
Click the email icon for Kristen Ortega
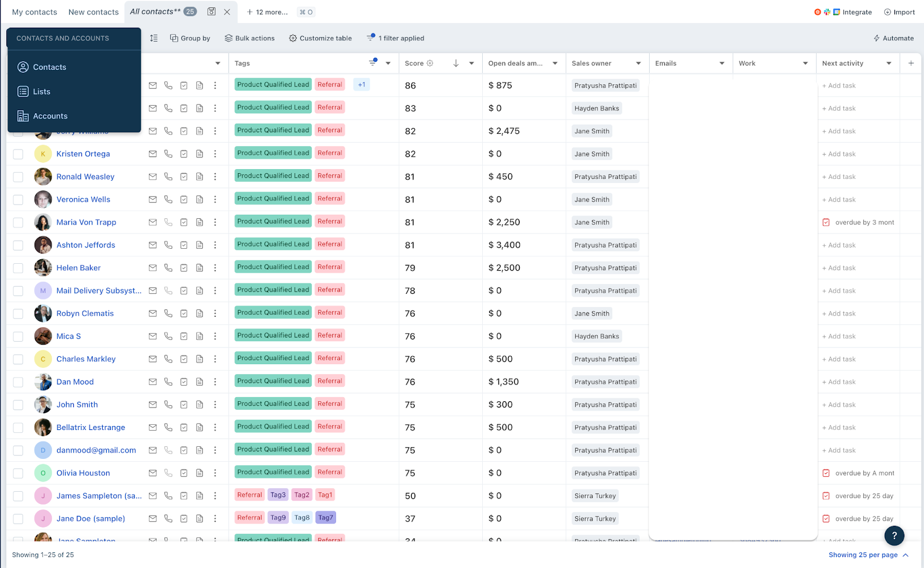click(152, 154)
